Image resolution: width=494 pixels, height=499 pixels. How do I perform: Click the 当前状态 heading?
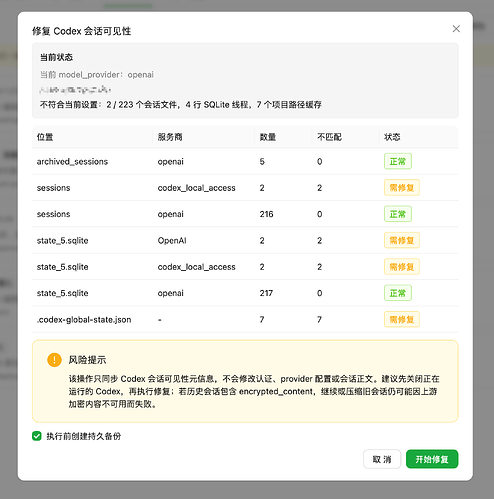(x=56, y=57)
